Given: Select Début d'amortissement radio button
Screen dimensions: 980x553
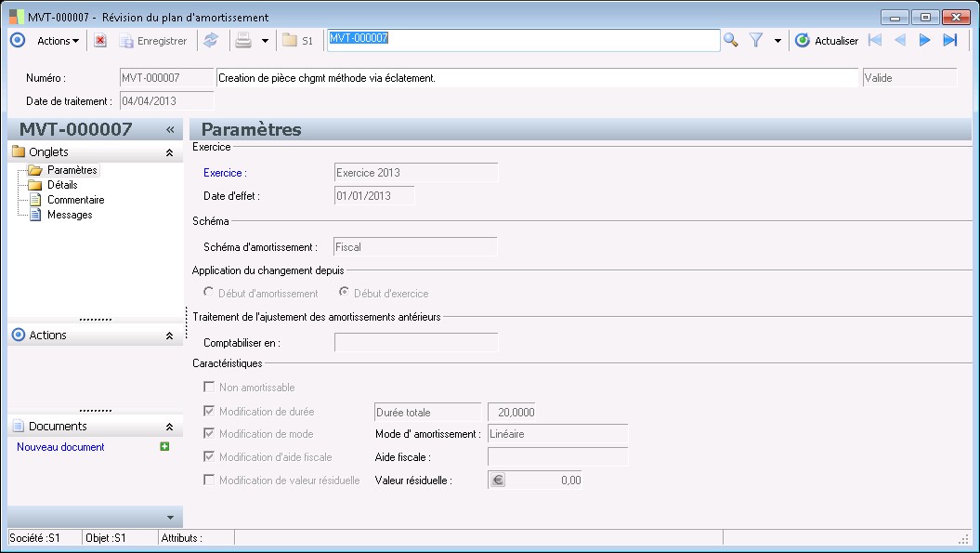Looking at the screenshot, I should [209, 292].
